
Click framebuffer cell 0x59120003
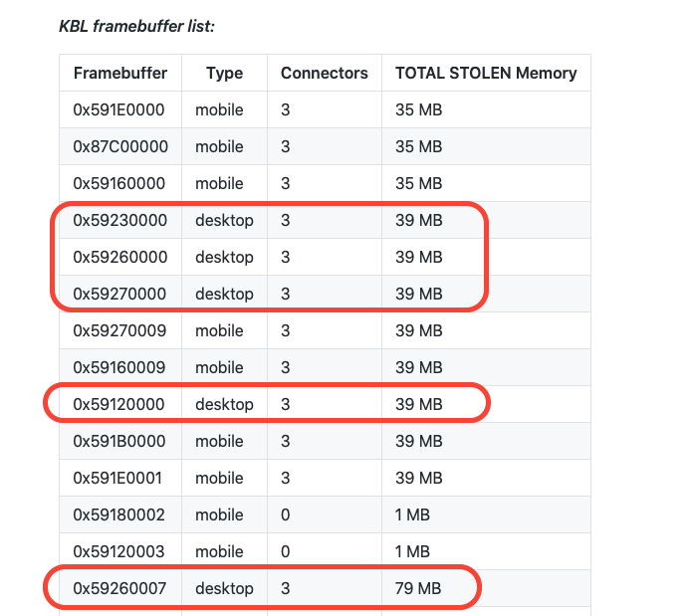(118, 551)
